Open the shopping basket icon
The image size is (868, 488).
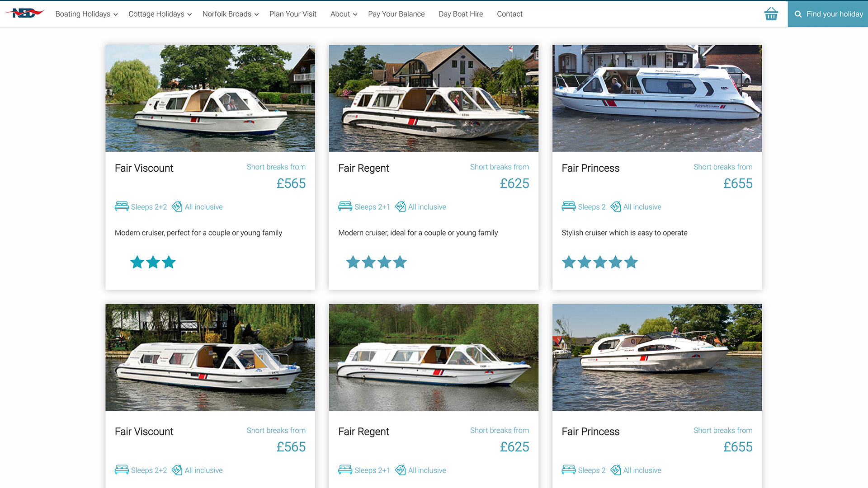click(x=771, y=14)
